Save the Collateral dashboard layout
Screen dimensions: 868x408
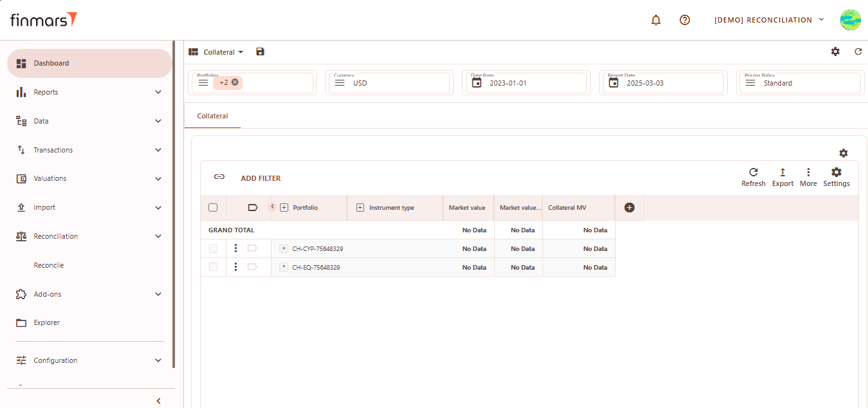point(260,51)
